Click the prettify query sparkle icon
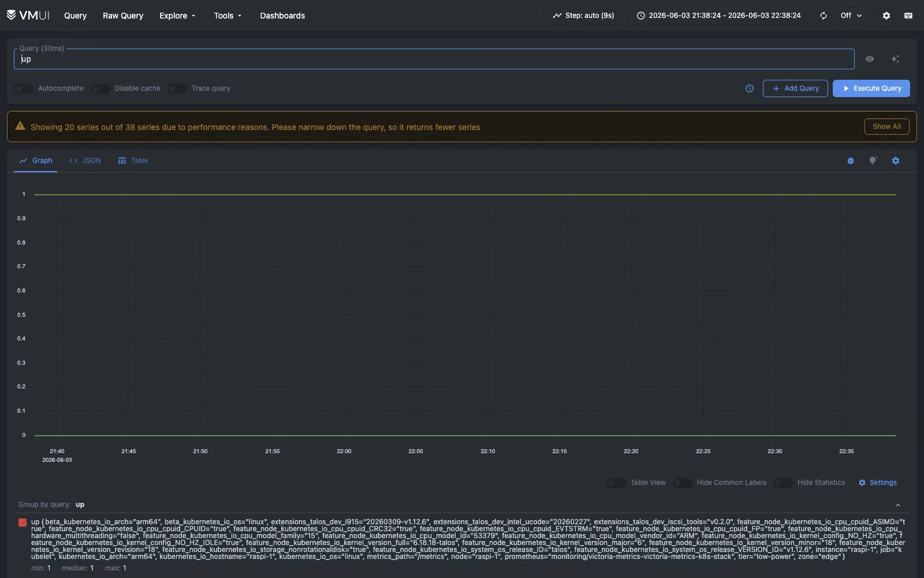Viewport: 924px width, 578px height. pos(895,59)
